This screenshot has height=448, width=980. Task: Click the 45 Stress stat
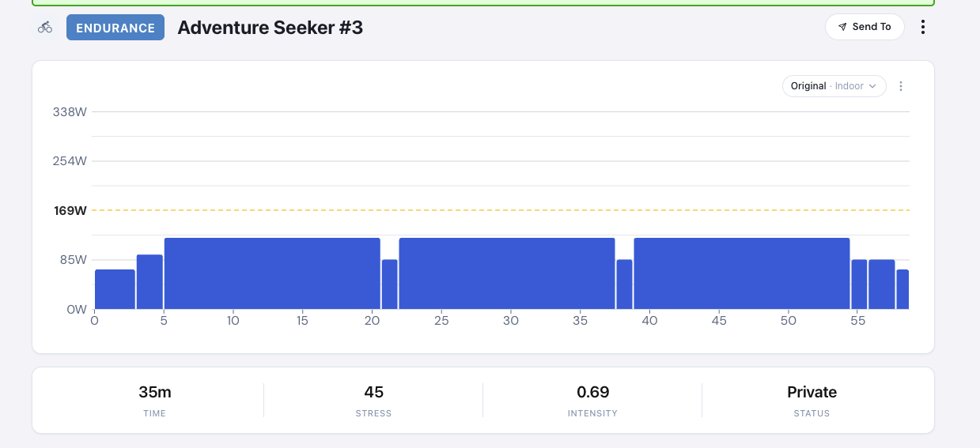point(373,393)
